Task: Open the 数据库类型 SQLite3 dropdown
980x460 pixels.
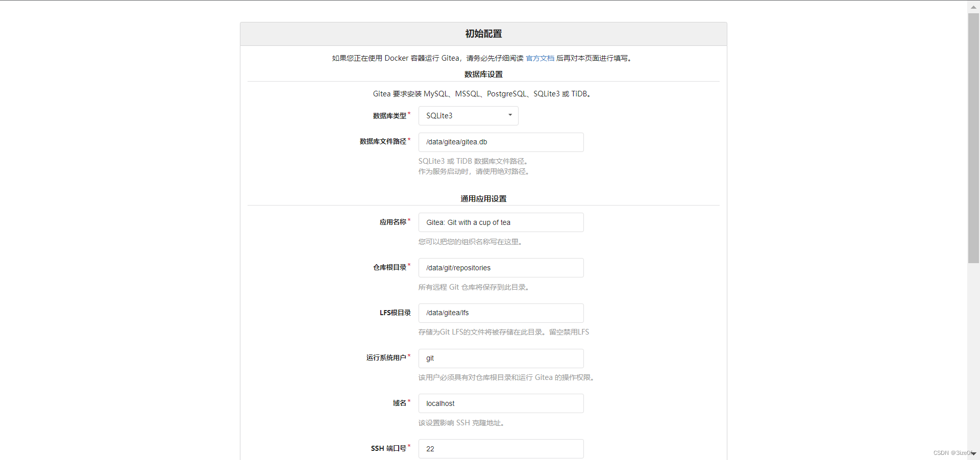Action: (x=468, y=116)
